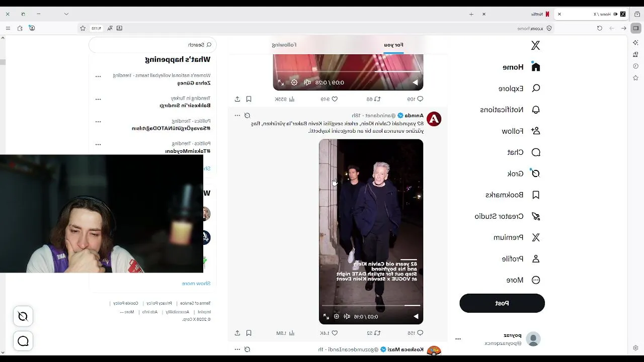644x362 pixels.
Task: Bookmark the post with 1.8M views
Action: click(249, 333)
